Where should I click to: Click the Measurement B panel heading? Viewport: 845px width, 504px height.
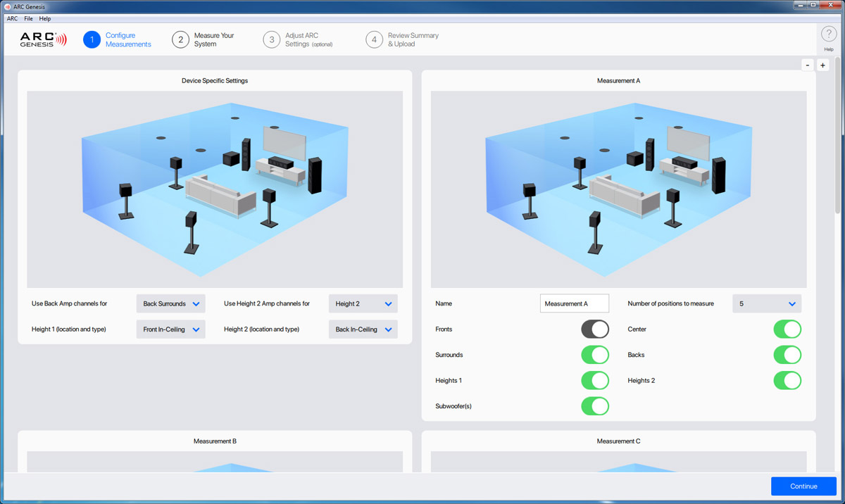click(215, 441)
